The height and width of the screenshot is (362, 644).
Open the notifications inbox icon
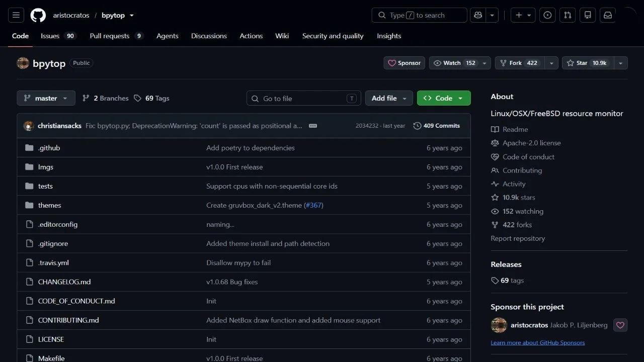(608, 15)
